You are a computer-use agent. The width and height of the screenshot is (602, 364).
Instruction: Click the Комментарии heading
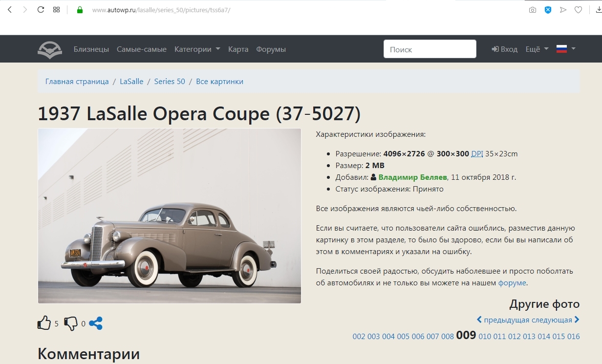[88, 354]
